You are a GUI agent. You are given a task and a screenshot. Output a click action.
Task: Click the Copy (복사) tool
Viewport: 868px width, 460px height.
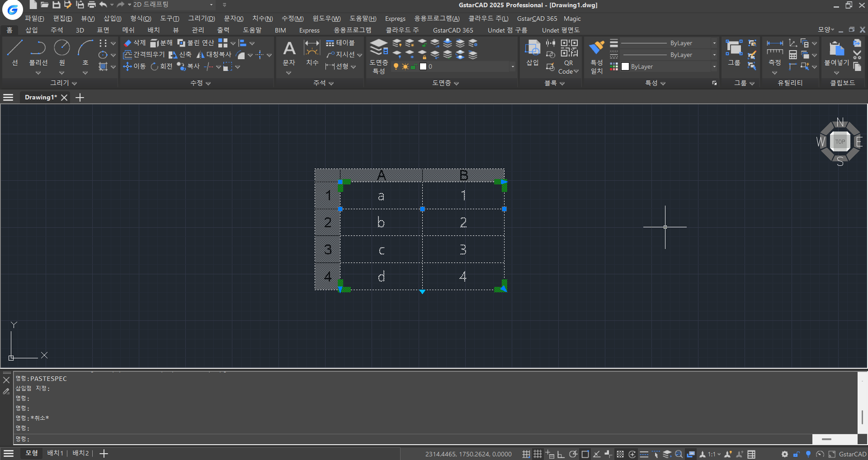pyautogui.click(x=188, y=66)
